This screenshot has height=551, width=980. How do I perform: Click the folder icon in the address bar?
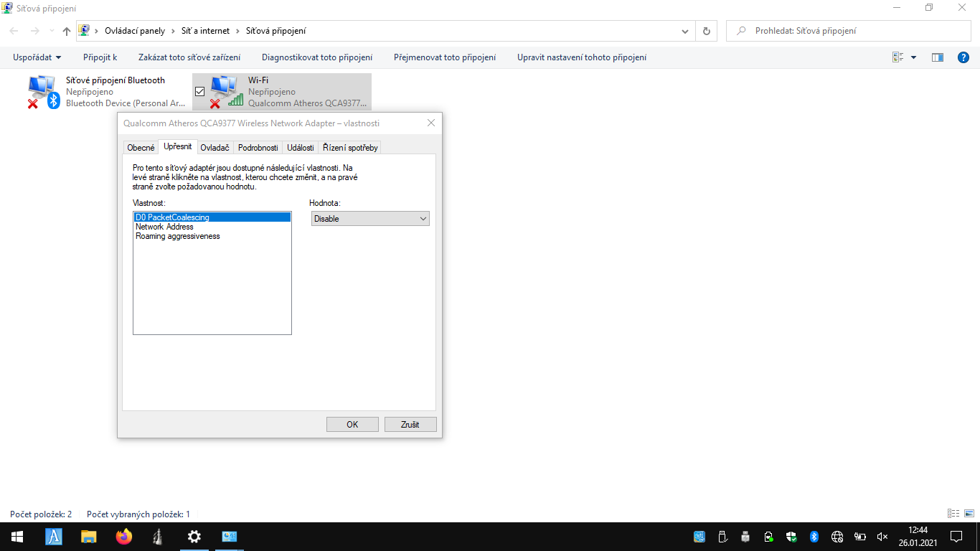point(84,31)
